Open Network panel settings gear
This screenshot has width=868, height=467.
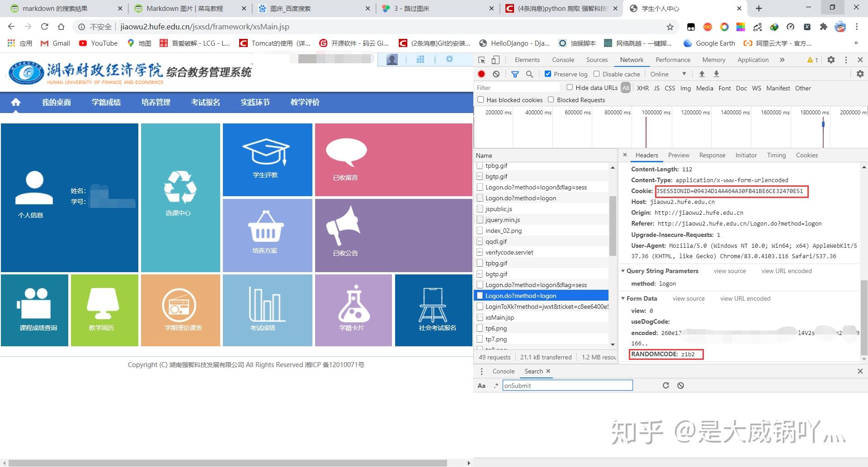click(x=860, y=74)
